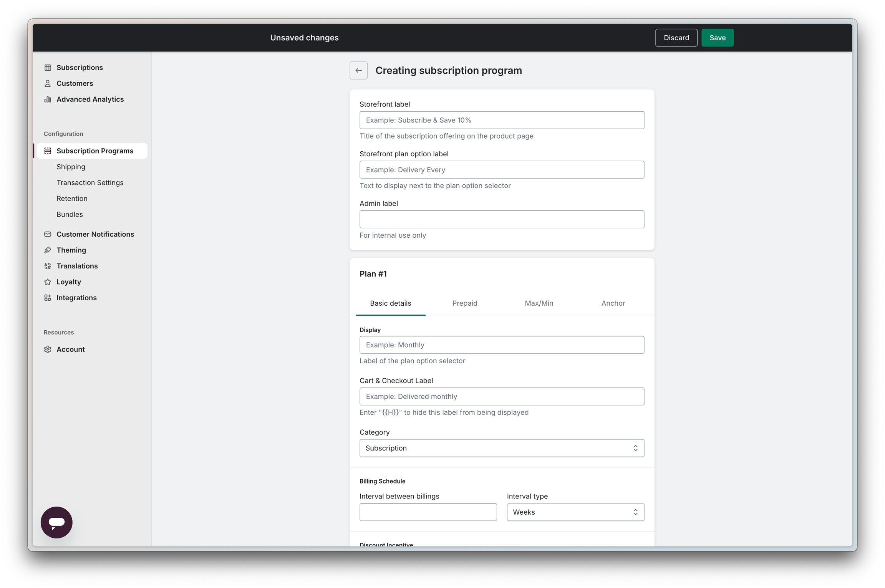
Task: Switch to the Anchor tab
Action: [x=613, y=303]
